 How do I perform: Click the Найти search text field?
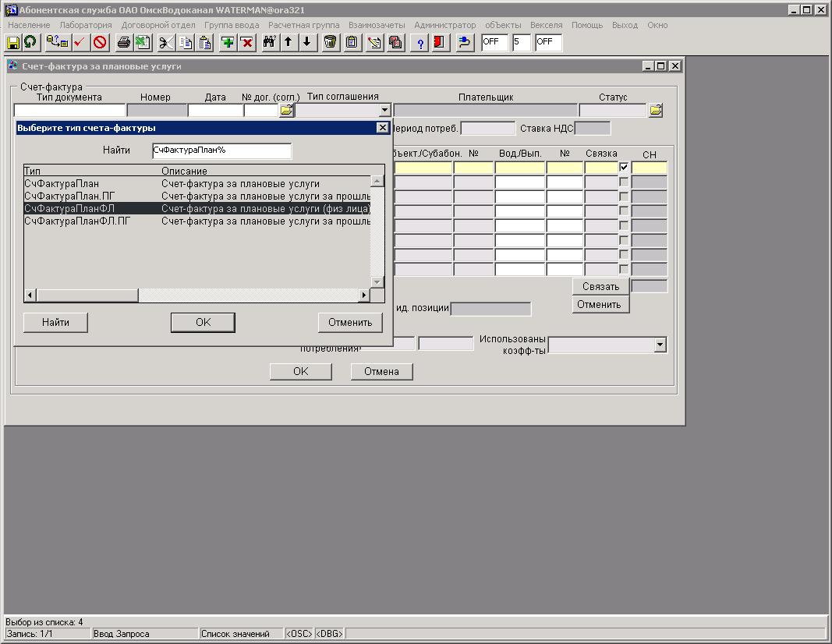click(x=221, y=150)
